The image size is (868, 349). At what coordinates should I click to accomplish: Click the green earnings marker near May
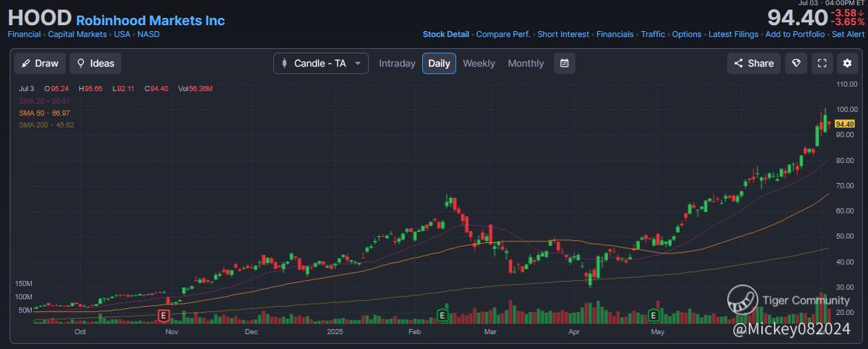coord(654,316)
